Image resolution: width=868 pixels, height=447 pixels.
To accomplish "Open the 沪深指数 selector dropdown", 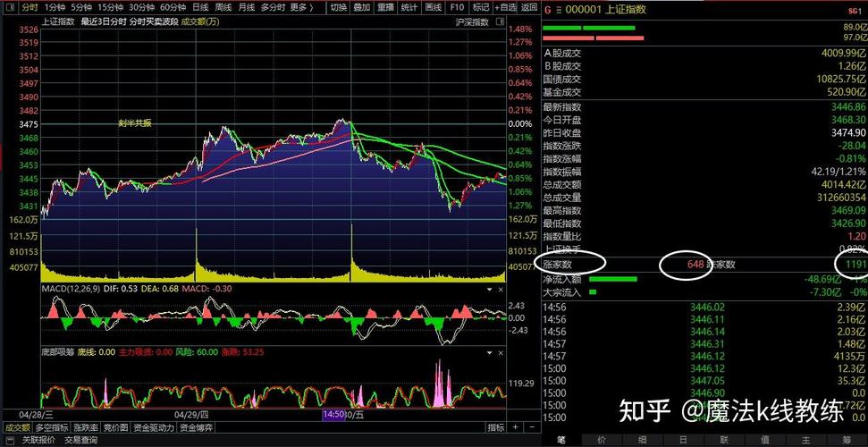I will (475, 21).
